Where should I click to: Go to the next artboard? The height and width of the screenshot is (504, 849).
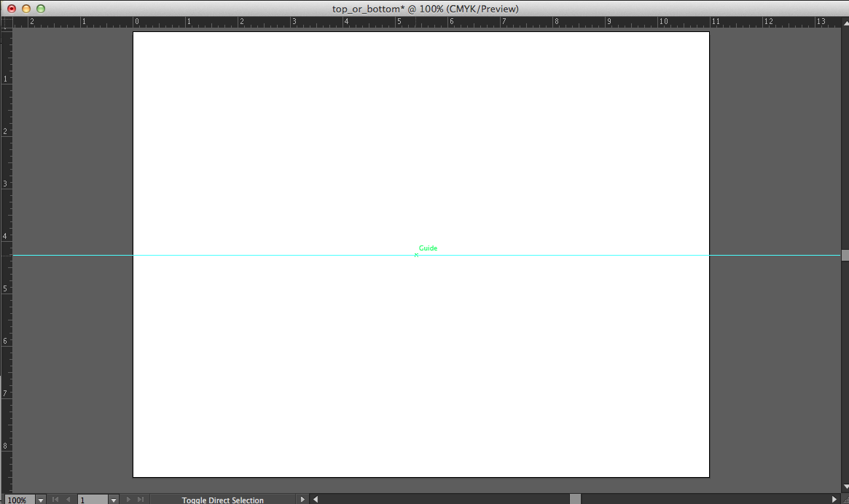(129, 500)
